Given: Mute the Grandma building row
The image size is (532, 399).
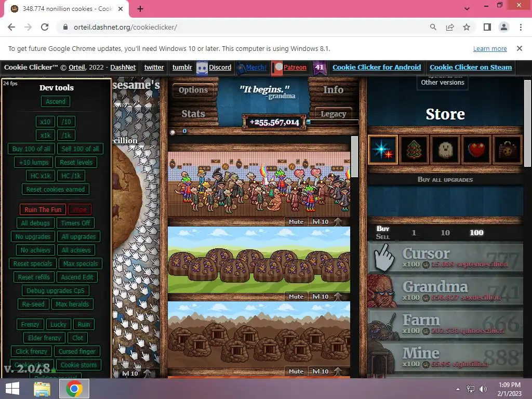Looking at the screenshot, I should click(x=296, y=222).
